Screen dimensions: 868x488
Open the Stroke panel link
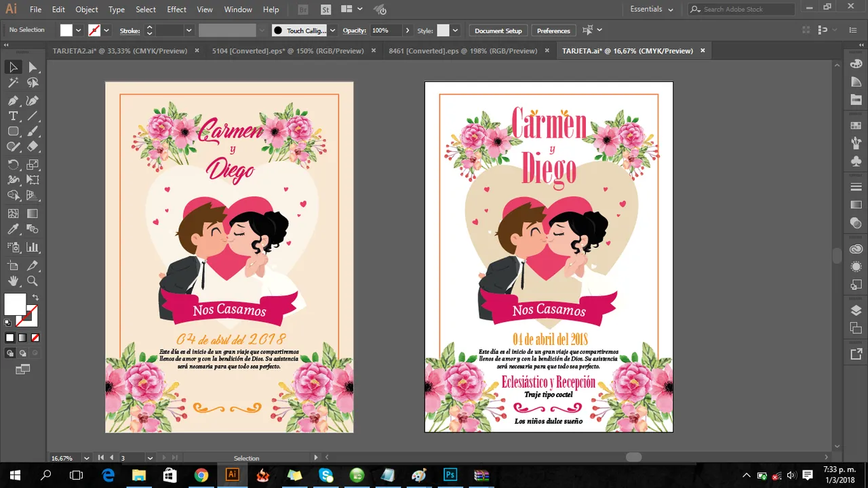click(130, 30)
